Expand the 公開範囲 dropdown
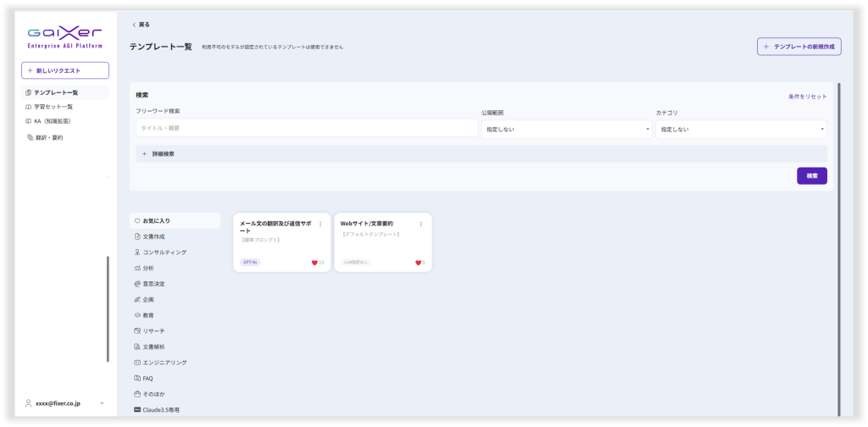Image resolution: width=868 pixels, height=427 pixels. pyautogui.click(x=566, y=129)
